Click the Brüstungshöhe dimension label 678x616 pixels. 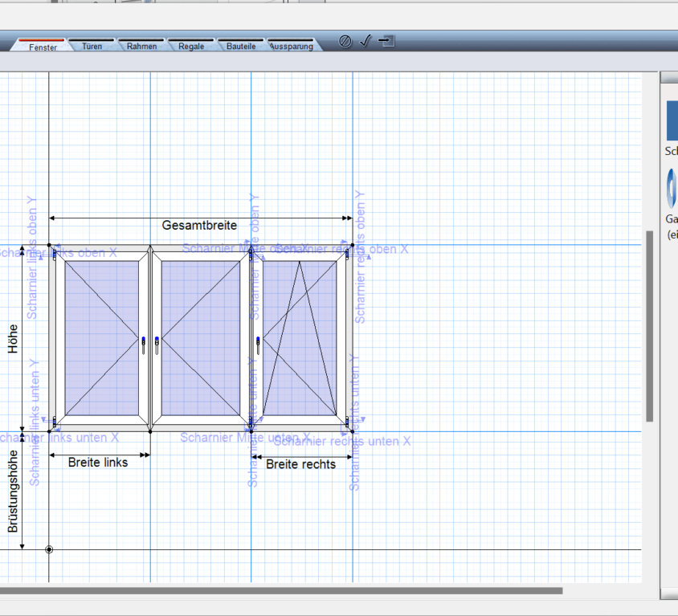pyautogui.click(x=13, y=492)
